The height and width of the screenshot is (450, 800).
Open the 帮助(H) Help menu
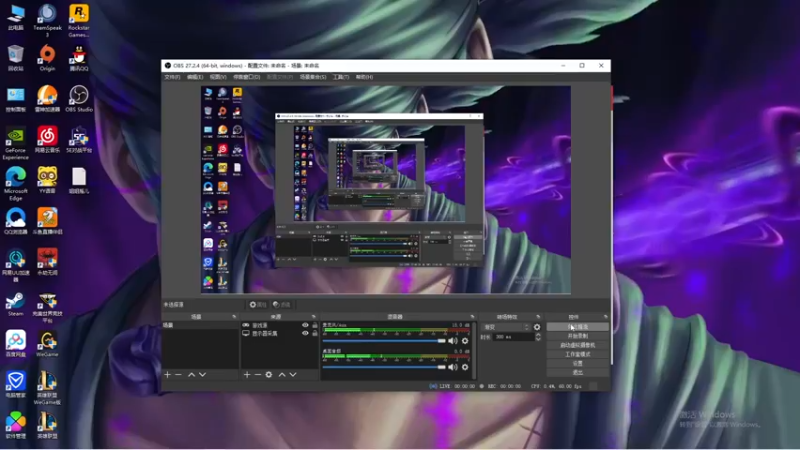[364, 77]
